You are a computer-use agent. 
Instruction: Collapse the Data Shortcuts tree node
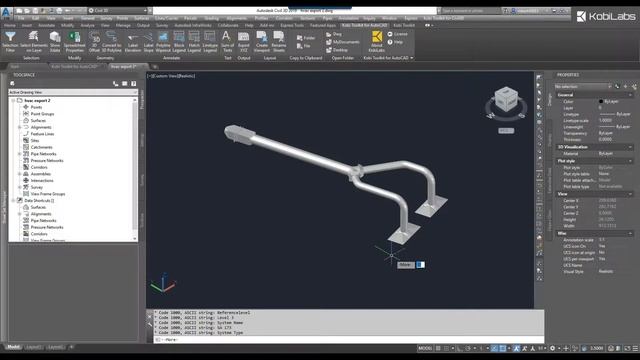click(x=13, y=201)
